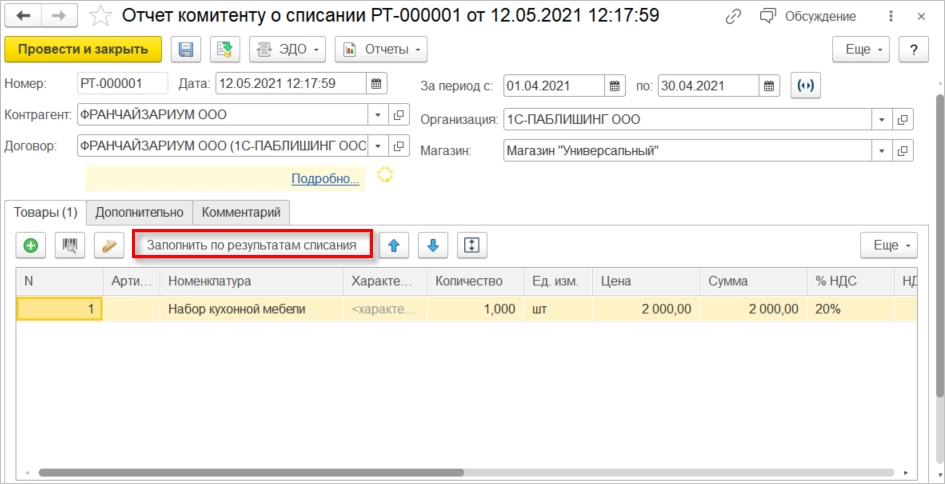Click the quantity cell 1,000
This screenshot has height=484, width=945.
pyautogui.click(x=476, y=309)
